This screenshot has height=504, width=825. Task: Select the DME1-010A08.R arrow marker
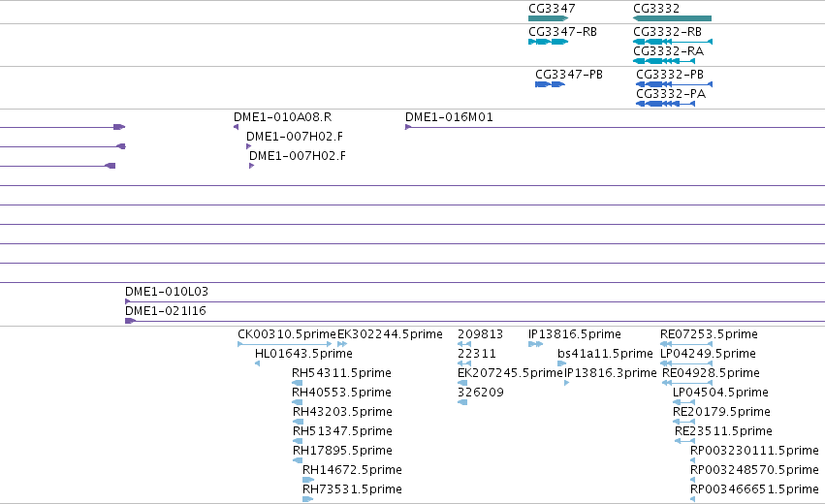237,127
